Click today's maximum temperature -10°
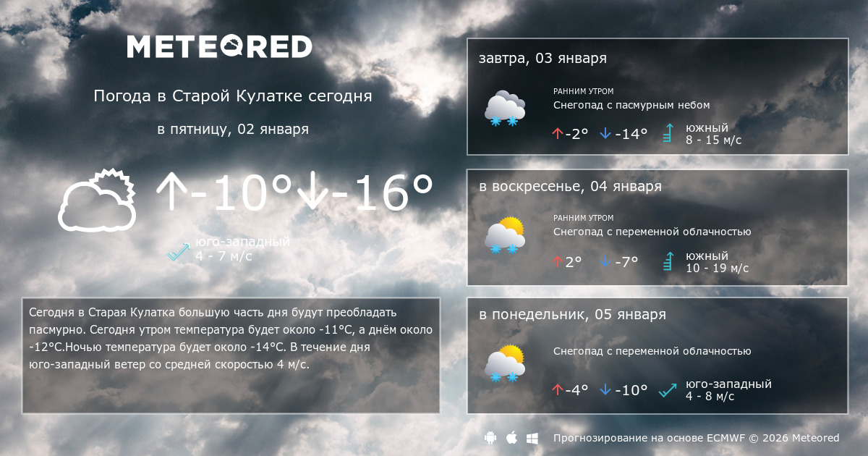The image size is (868, 456). click(x=224, y=194)
